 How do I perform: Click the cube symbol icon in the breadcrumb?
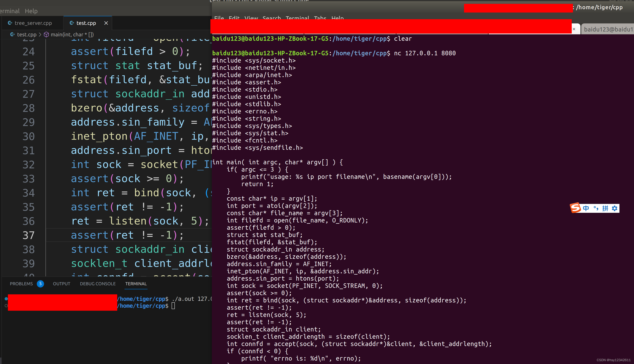[x=46, y=35]
